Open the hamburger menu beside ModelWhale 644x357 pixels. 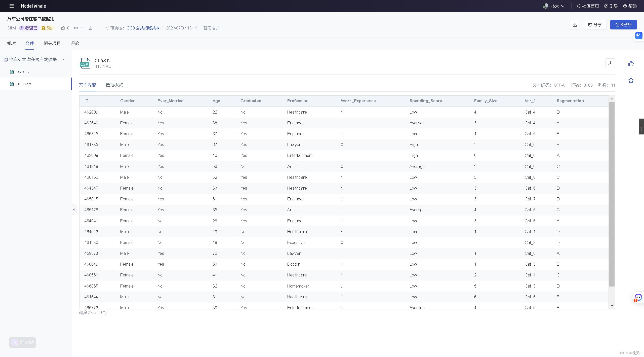point(12,6)
